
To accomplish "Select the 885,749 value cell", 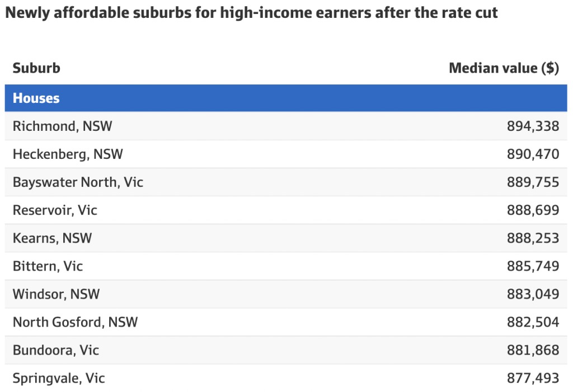I will [x=533, y=266].
